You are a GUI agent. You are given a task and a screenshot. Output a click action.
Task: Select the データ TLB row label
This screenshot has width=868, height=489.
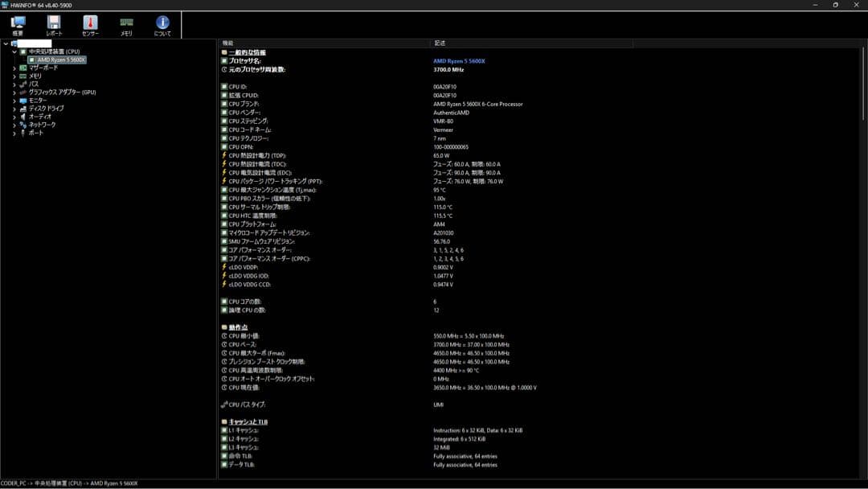(241, 465)
